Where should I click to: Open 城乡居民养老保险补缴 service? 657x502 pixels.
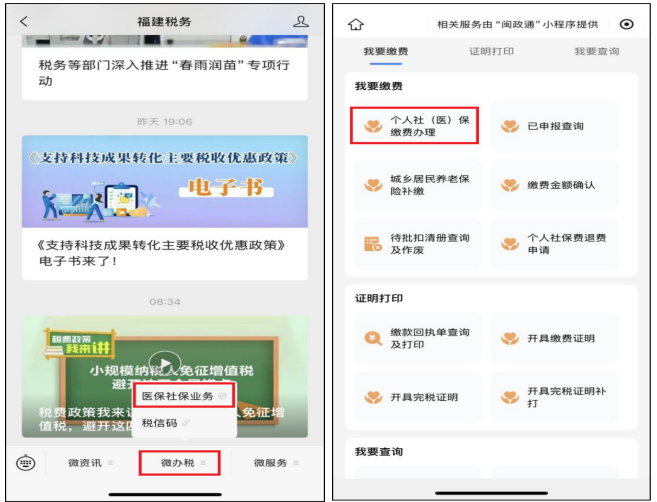tap(414, 184)
